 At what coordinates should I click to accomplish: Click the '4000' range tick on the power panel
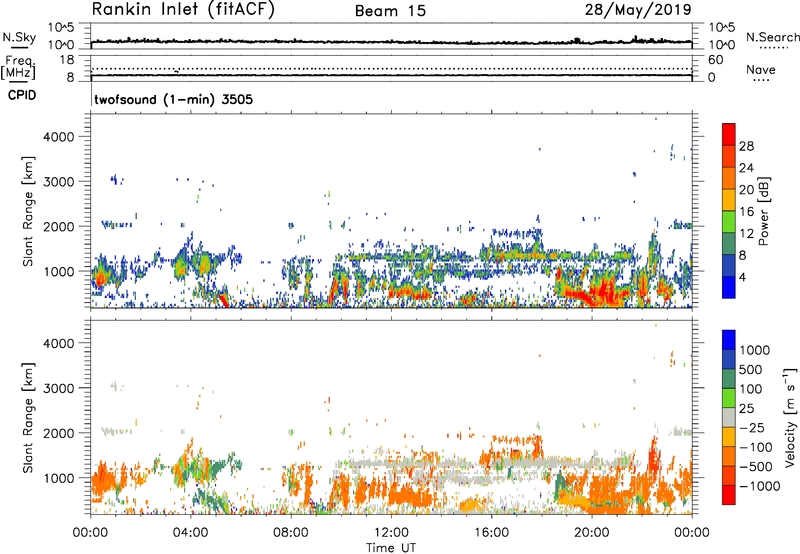click(59, 137)
